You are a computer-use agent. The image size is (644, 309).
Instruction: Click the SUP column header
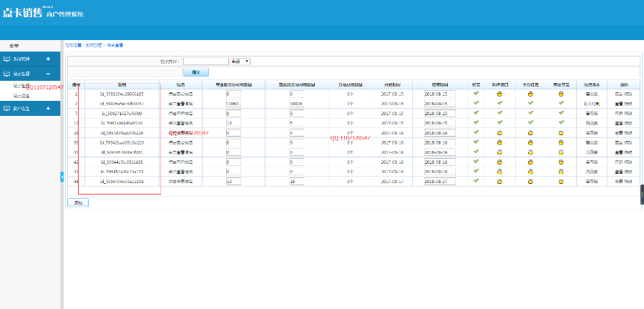click(x=500, y=84)
